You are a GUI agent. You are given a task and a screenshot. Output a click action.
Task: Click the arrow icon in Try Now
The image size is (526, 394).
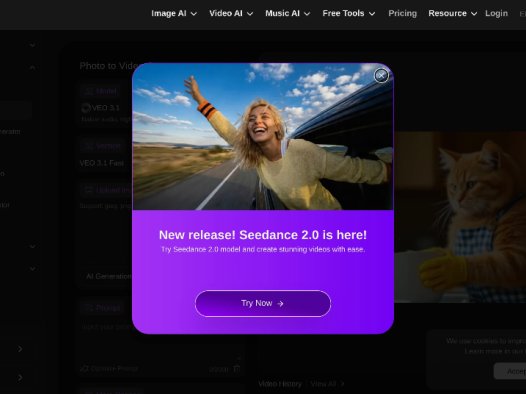pos(280,303)
